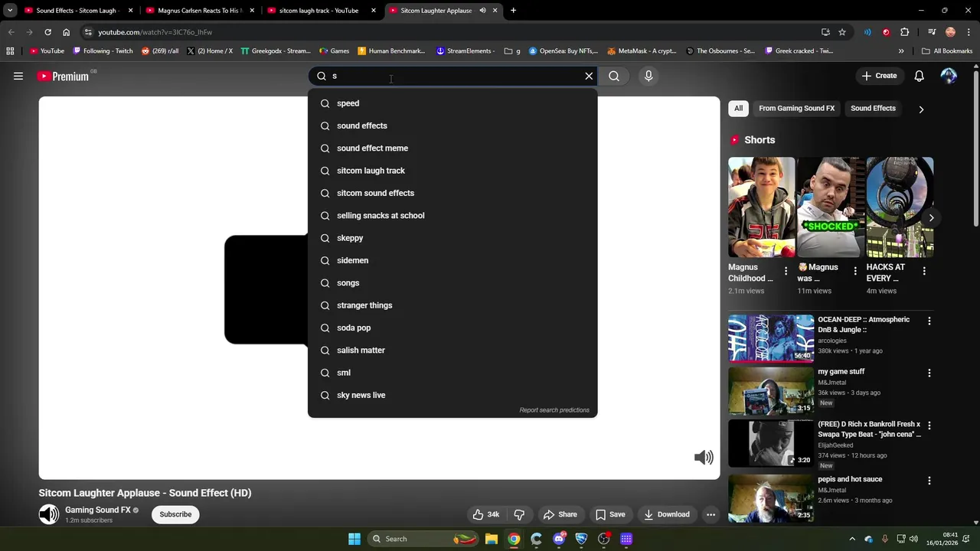Open more actions ellipsis under video
The height and width of the screenshot is (551, 980).
[x=710, y=514]
